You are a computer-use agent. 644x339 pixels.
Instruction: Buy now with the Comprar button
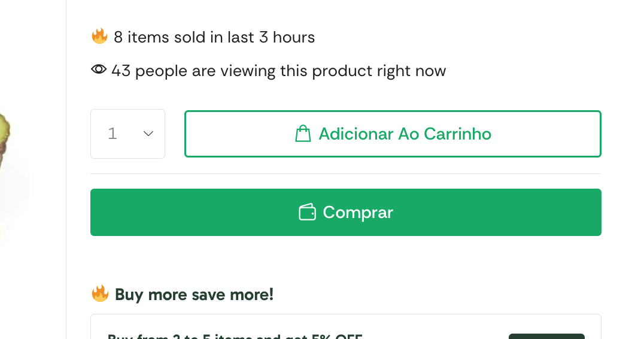(346, 213)
